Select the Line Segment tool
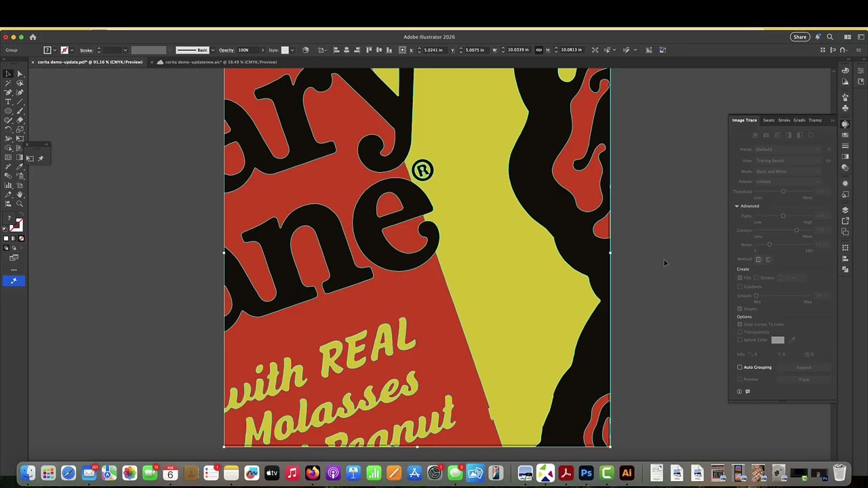Viewport: 868px width, 488px height. click(x=20, y=102)
